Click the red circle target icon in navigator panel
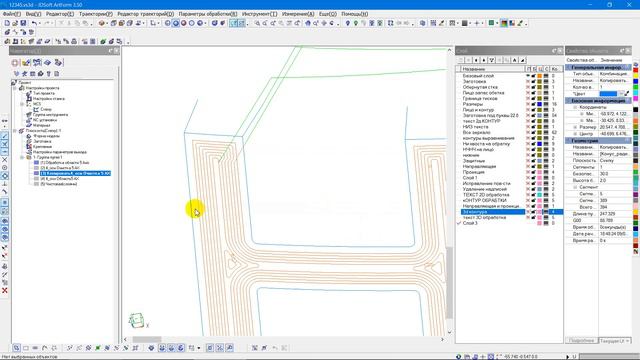 coord(15,62)
